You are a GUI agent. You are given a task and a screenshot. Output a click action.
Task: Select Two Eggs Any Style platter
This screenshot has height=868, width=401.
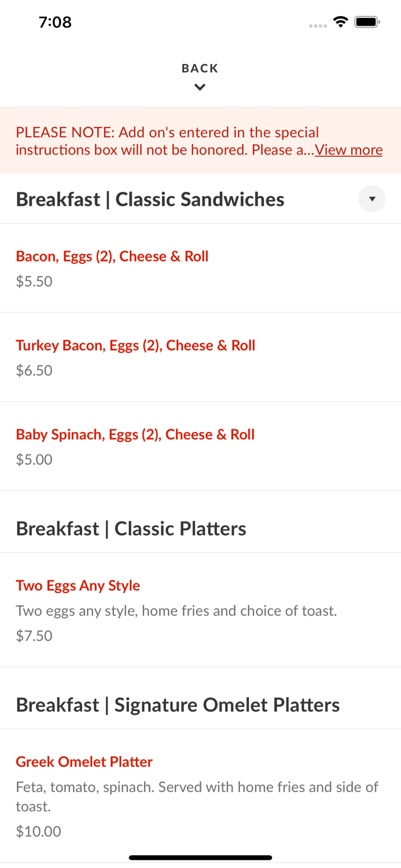click(78, 586)
